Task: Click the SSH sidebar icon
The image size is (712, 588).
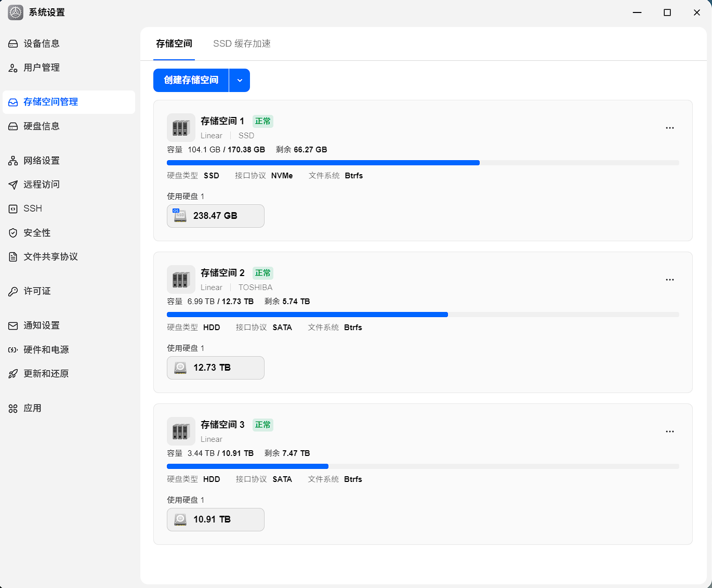Action: pos(13,209)
